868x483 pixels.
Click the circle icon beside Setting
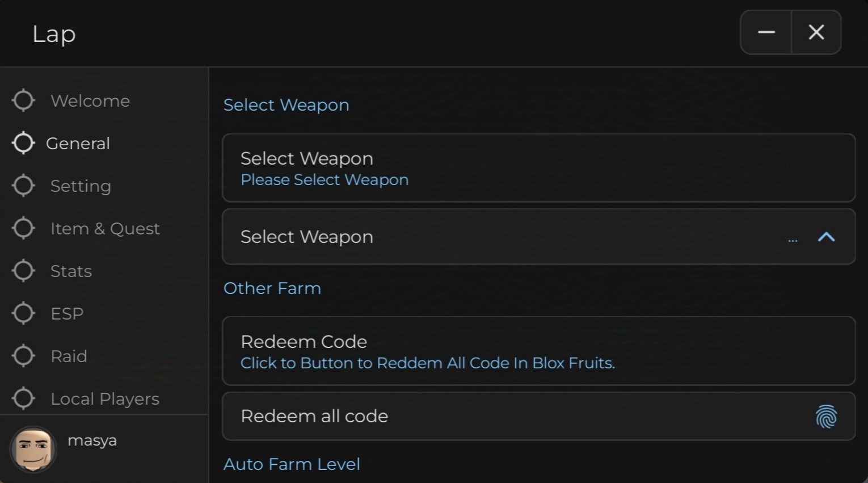23,186
